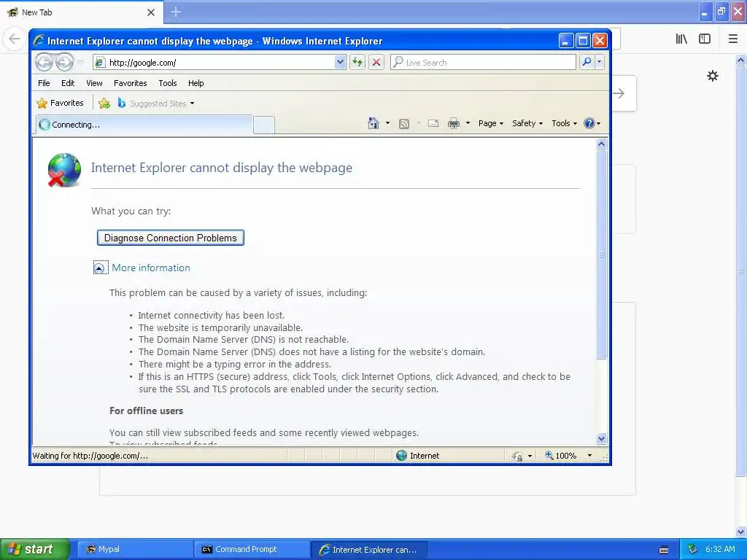This screenshot has width=747, height=560.
Task: Click the RSS feeds icon
Action: (403, 124)
